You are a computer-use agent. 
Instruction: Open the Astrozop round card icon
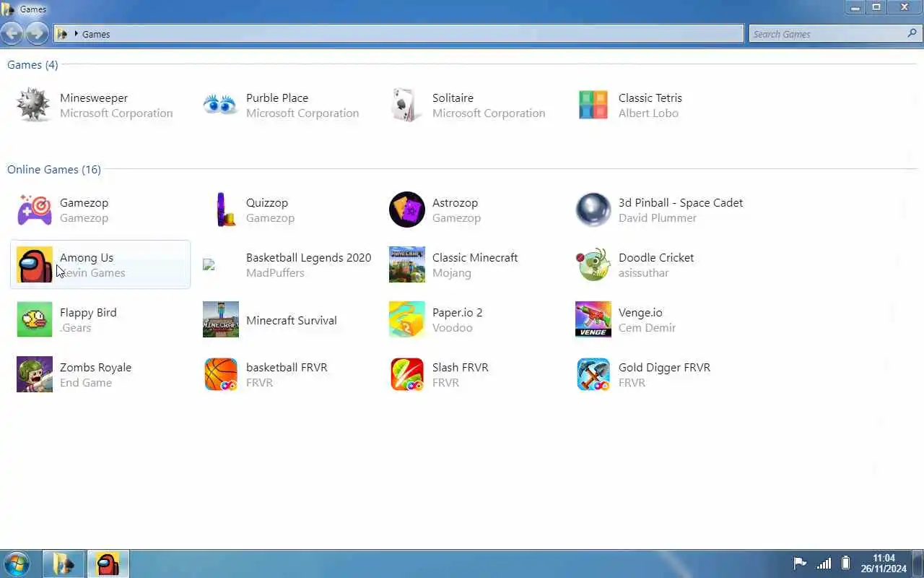pyautogui.click(x=407, y=210)
